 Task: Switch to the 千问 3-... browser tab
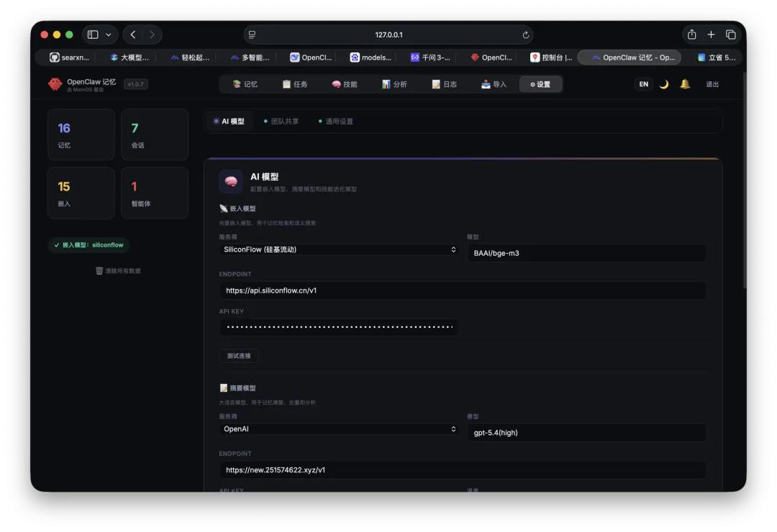pyautogui.click(x=431, y=58)
